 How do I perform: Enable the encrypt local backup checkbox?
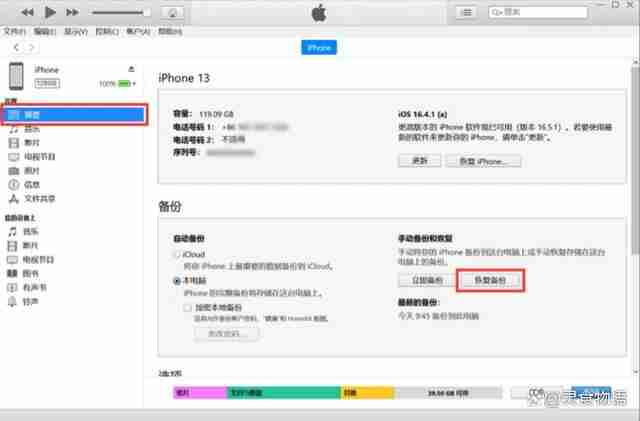click(x=187, y=307)
